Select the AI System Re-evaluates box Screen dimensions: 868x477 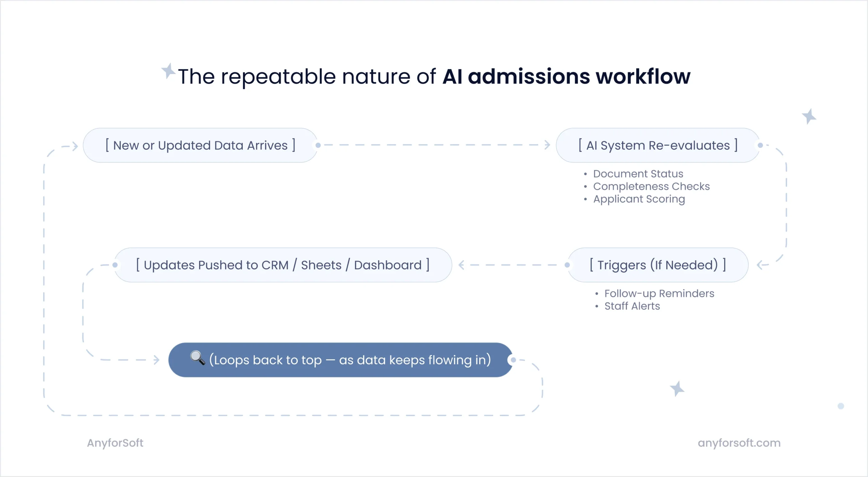(658, 145)
